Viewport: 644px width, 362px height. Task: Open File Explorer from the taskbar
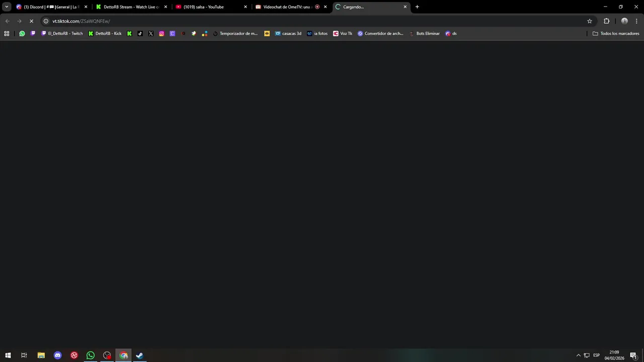tap(41, 355)
